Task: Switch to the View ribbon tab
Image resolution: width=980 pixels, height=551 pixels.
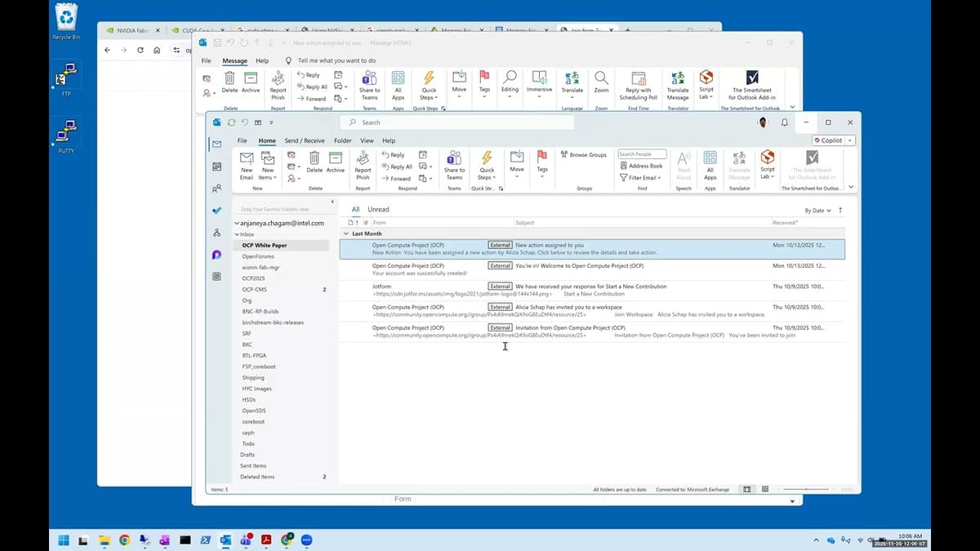Action: click(x=367, y=140)
